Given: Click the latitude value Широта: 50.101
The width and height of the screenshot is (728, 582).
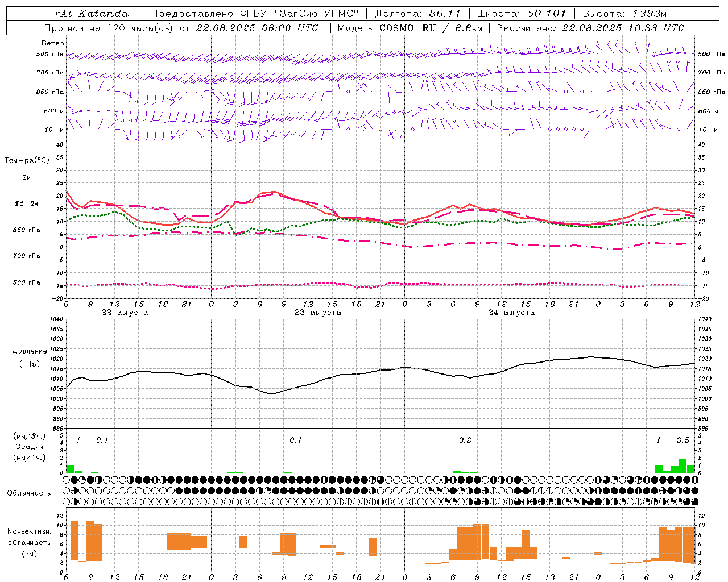Looking at the screenshot, I should (x=522, y=14).
